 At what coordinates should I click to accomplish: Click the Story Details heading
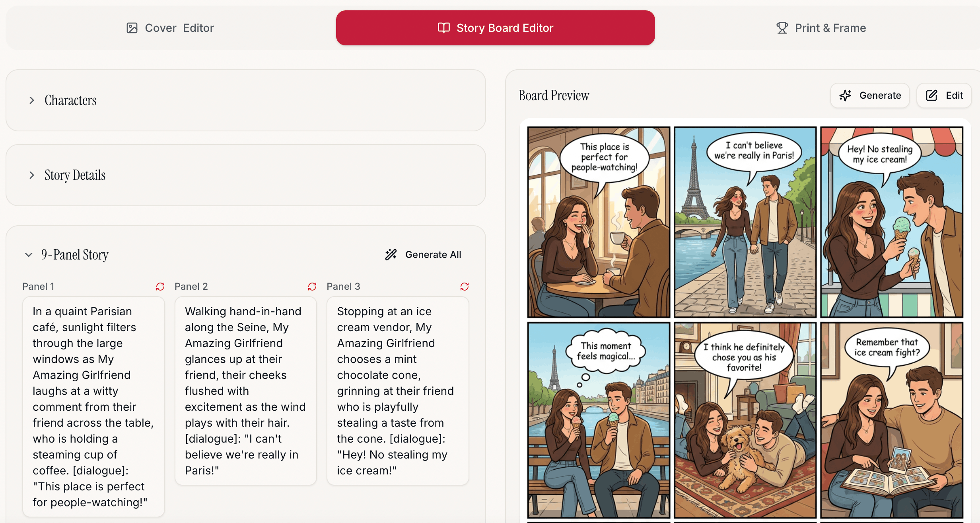[x=75, y=175]
